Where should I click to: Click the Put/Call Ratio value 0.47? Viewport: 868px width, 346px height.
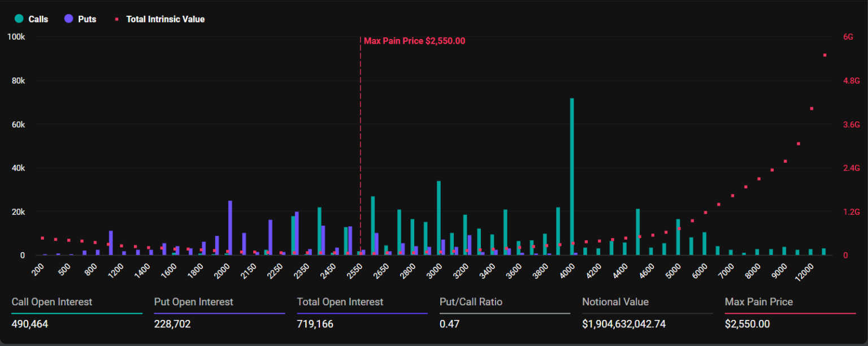(449, 324)
